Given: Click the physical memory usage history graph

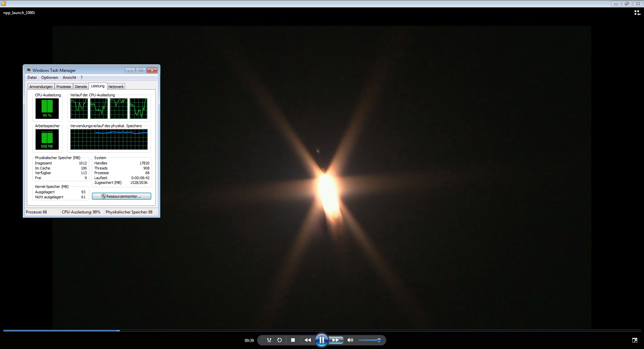Looking at the screenshot, I should 109,139.
